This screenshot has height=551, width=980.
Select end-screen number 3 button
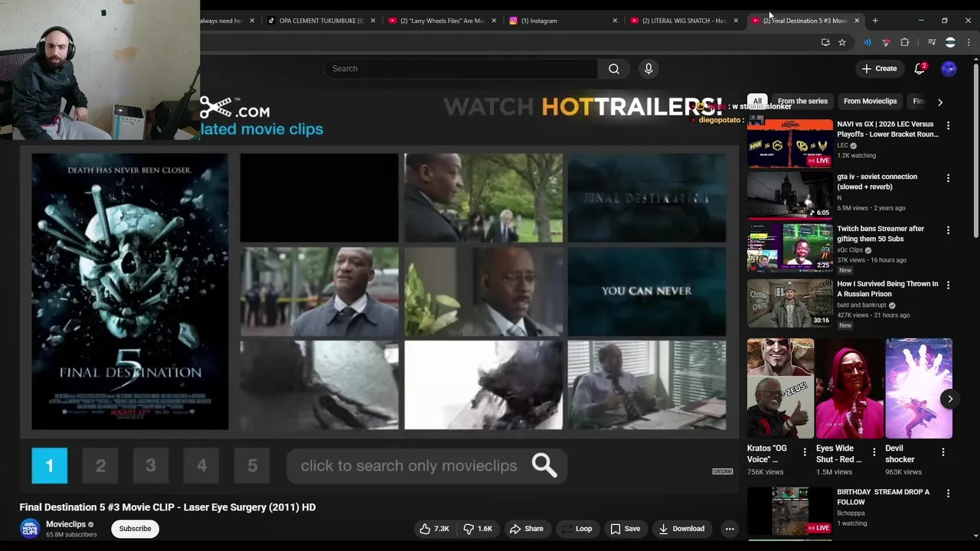pos(151,465)
